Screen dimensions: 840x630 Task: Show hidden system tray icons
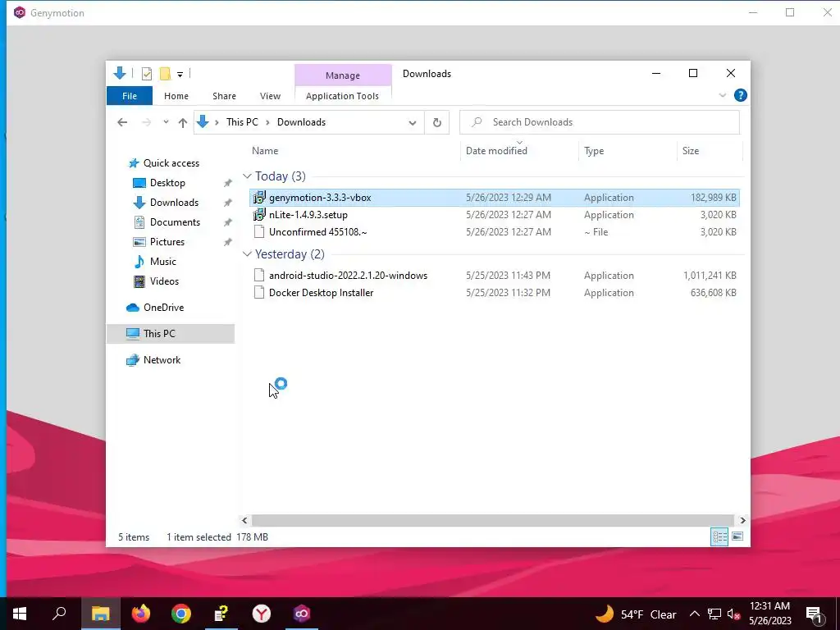(x=694, y=614)
